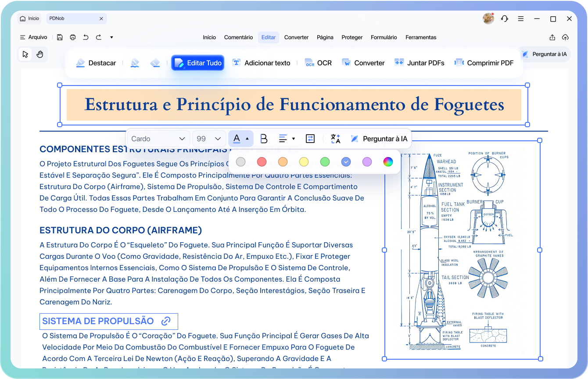Open the OCR tool
588x379 pixels.
pyautogui.click(x=318, y=63)
